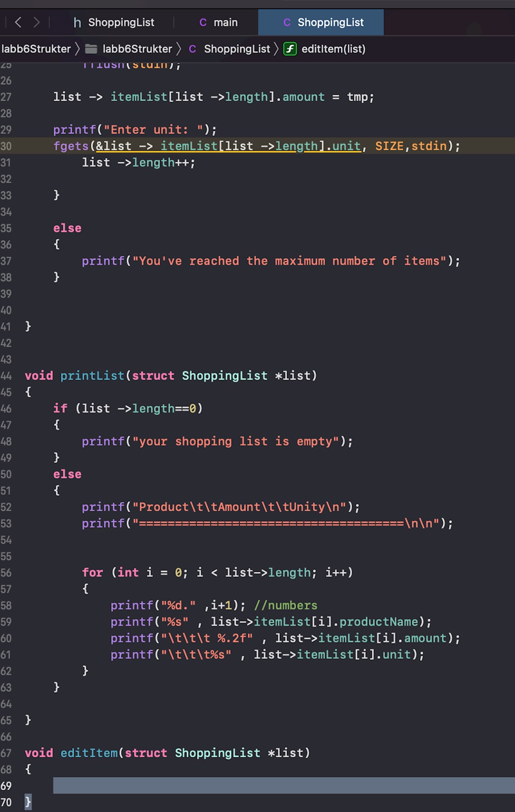Open the labb6Strukter folder breadcrumb menu
This screenshot has height=812, width=515.
(137, 49)
